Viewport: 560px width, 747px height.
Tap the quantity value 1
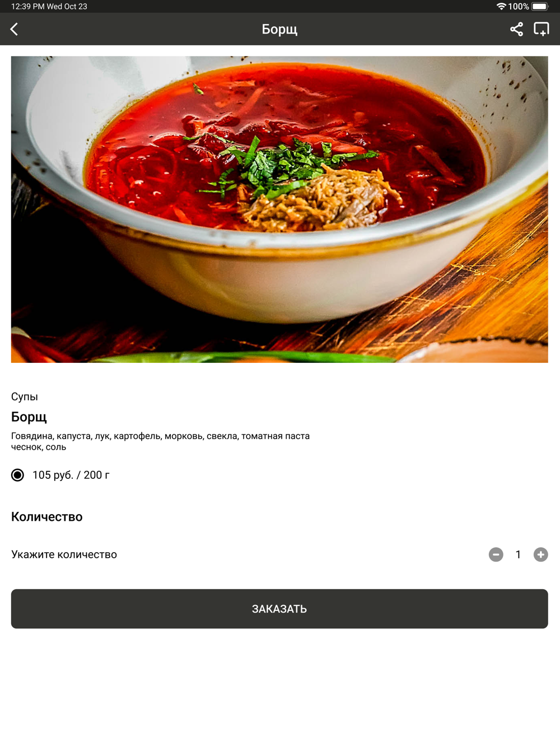[x=518, y=554]
